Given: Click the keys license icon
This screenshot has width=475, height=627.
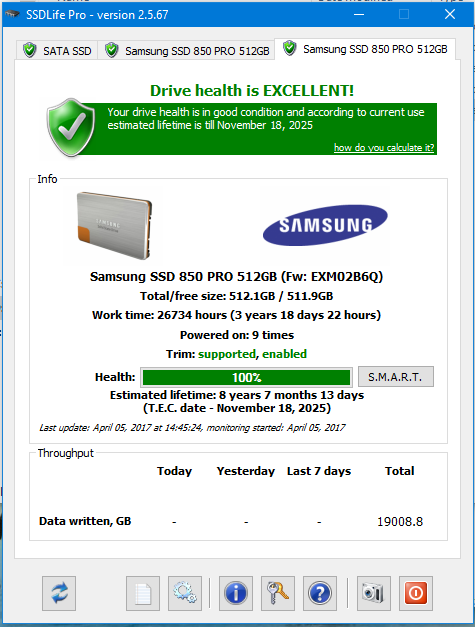Looking at the screenshot, I should [278, 593].
